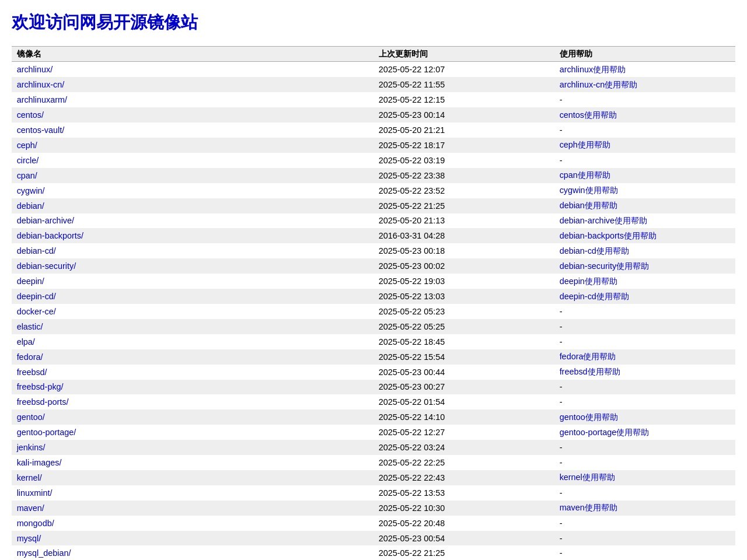
Task: View kernel使用帮助 help page
Action: click(x=587, y=477)
